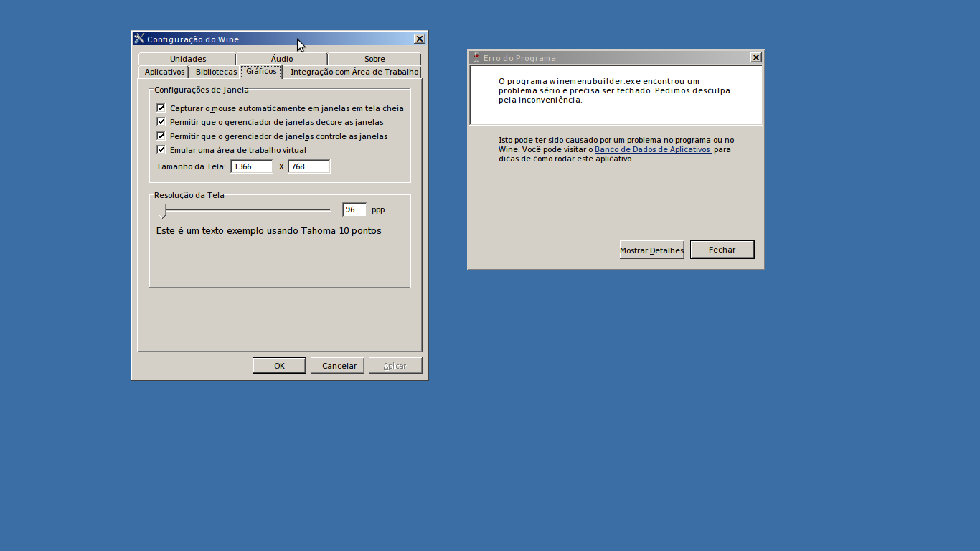Close the Configuração do Wine window
This screenshot has width=980, height=551.
(x=420, y=39)
